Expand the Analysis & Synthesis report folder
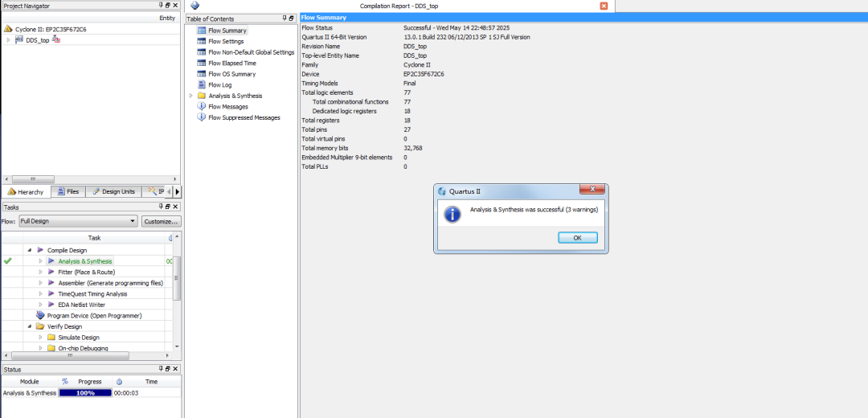 click(x=191, y=96)
